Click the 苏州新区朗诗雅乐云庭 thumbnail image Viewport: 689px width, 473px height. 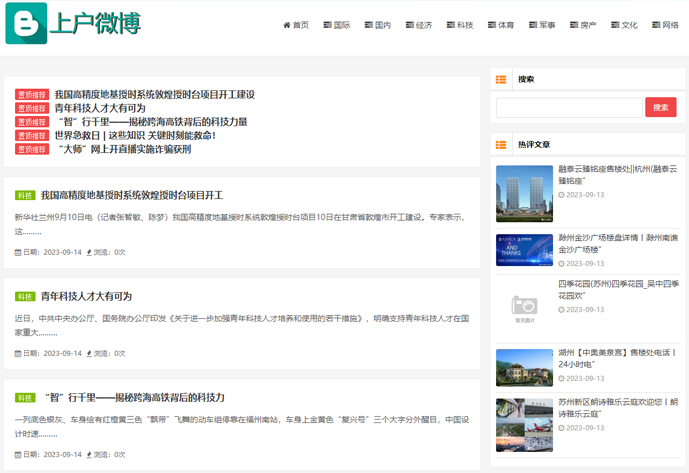coord(524,418)
